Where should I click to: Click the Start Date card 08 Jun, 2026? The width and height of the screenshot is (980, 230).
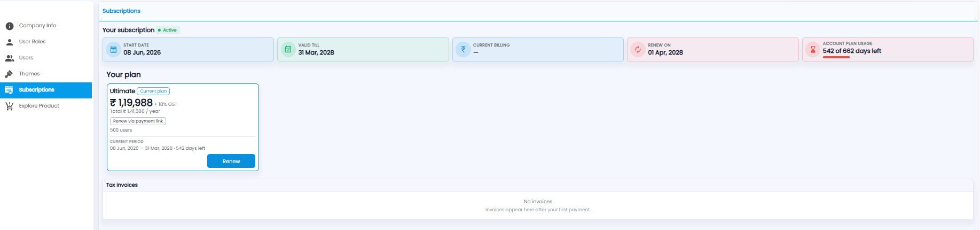188,50
